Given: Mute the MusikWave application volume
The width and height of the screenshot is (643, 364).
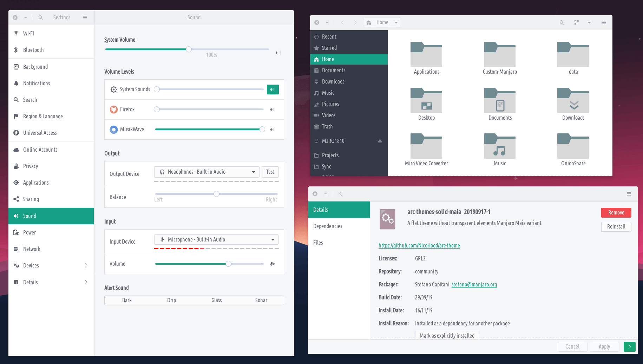Looking at the screenshot, I should pyautogui.click(x=273, y=130).
